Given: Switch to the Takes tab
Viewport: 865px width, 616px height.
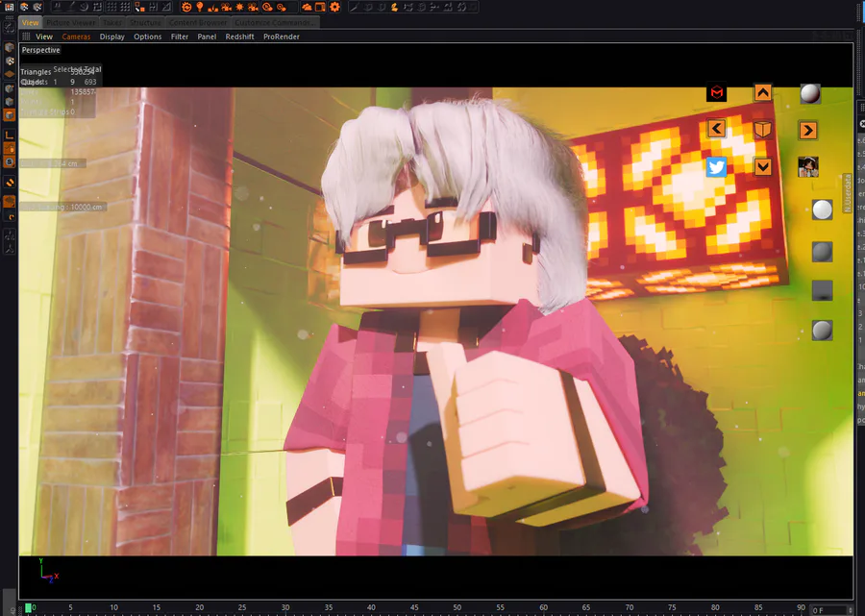Looking at the screenshot, I should (112, 23).
